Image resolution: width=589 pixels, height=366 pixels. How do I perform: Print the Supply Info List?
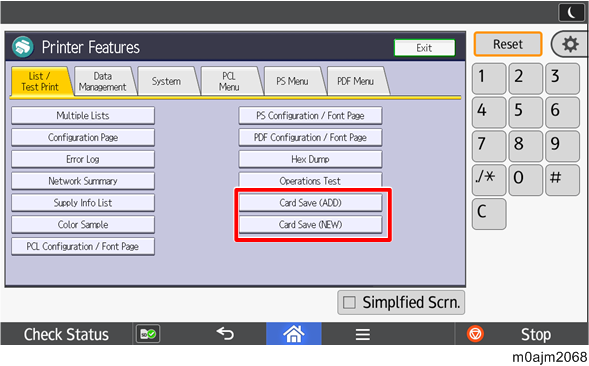pos(83,203)
